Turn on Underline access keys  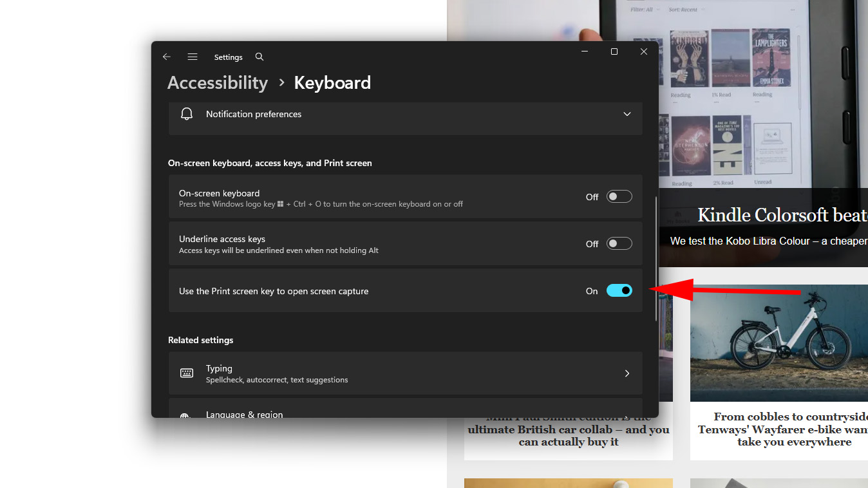tap(619, 243)
